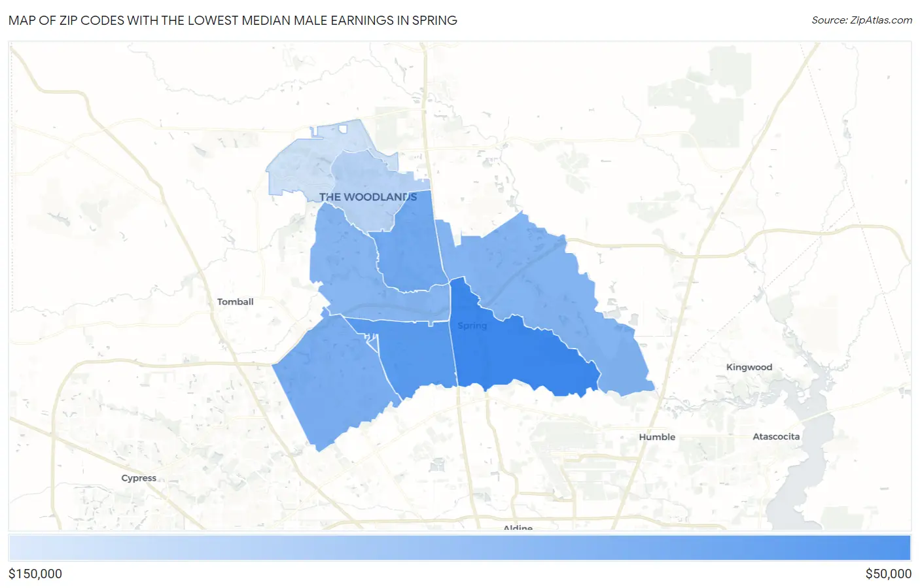Click the Tomball city label
This screenshot has height=588, width=920.
pos(235,302)
